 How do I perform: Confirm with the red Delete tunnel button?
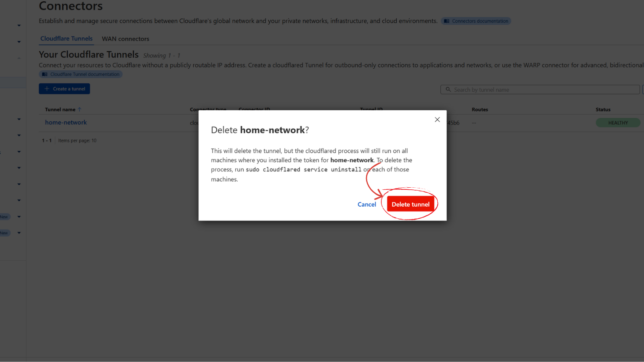click(x=410, y=204)
